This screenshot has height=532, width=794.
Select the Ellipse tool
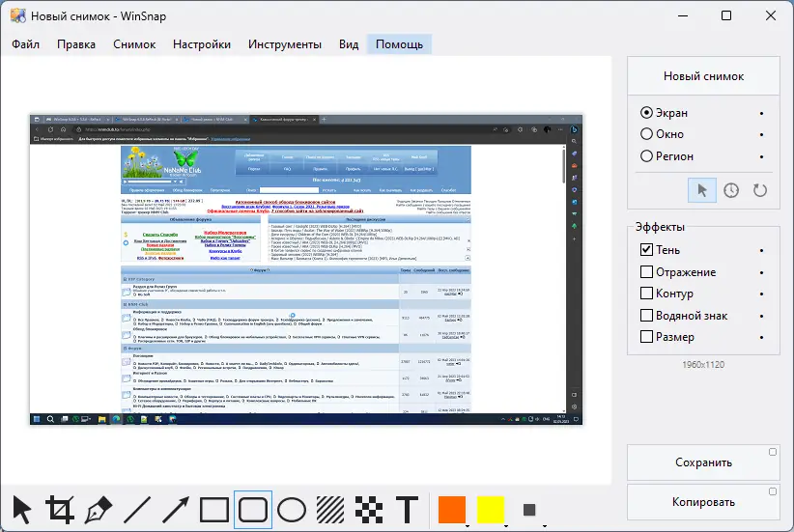[292, 510]
